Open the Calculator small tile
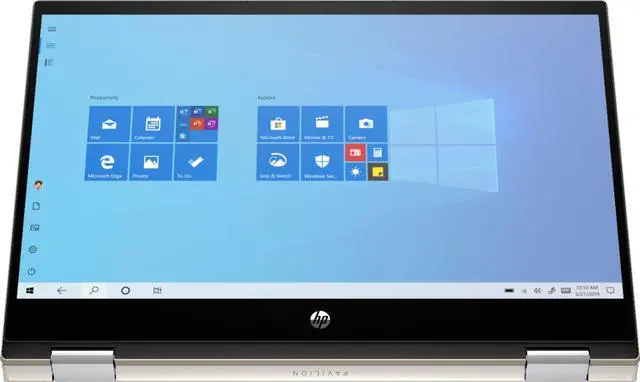The width and height of the screenshot is (640, 382). tap(378, 153)
